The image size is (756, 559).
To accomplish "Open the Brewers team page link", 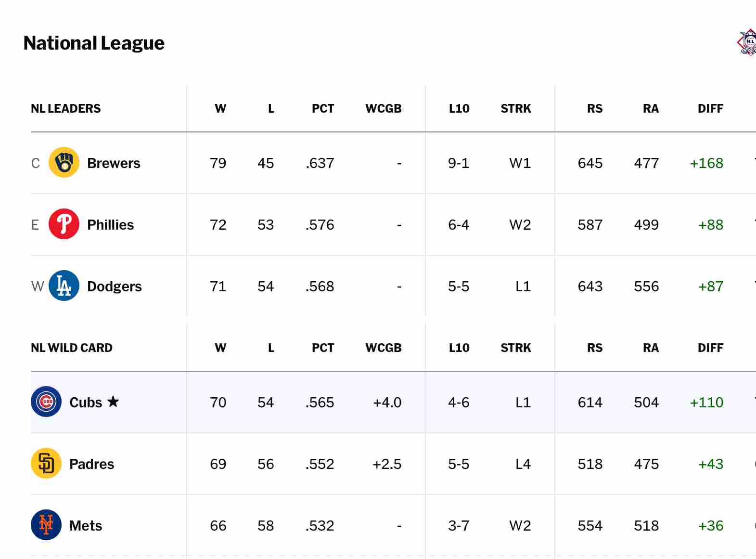I will point(114,163).
